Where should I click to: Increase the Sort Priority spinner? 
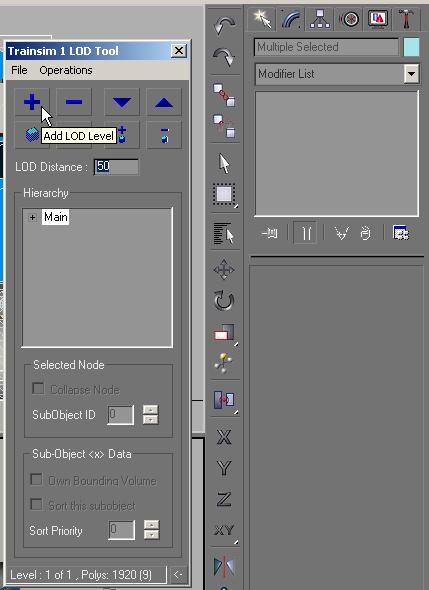pos(152,525)
